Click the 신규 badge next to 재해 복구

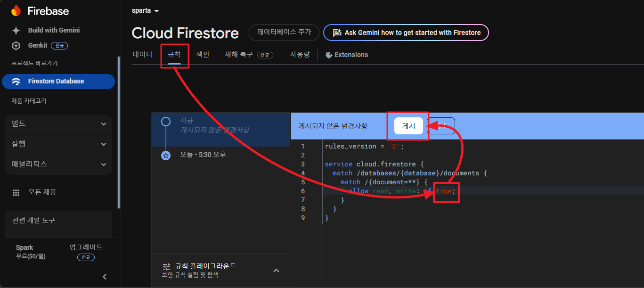pyautogui.click(x=265, y=55)
